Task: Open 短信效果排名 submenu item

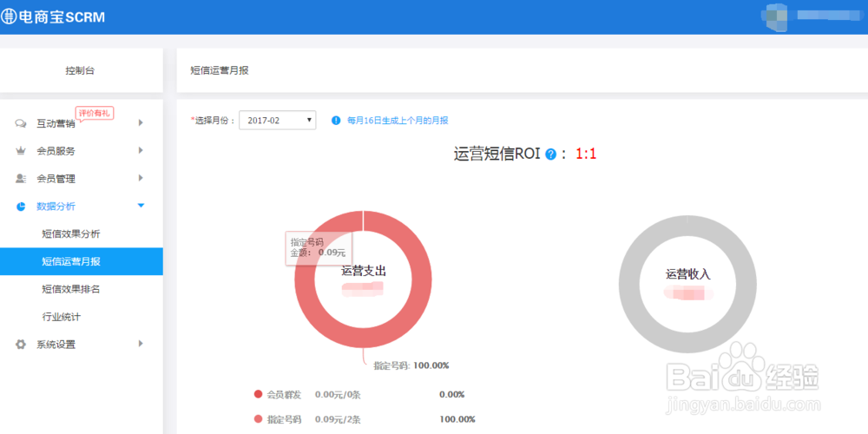Action: (x=71, y=289)
